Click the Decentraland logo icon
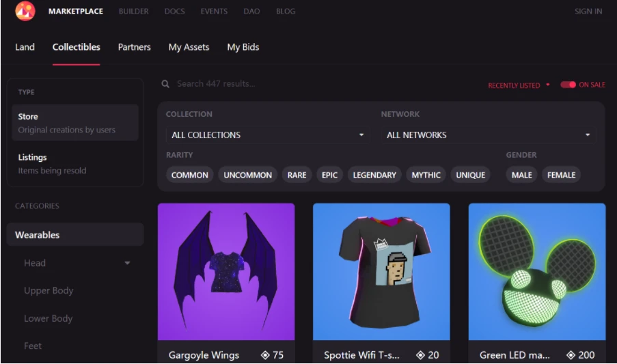The height and width of the screenshot is (364, 617). point(25,11)
